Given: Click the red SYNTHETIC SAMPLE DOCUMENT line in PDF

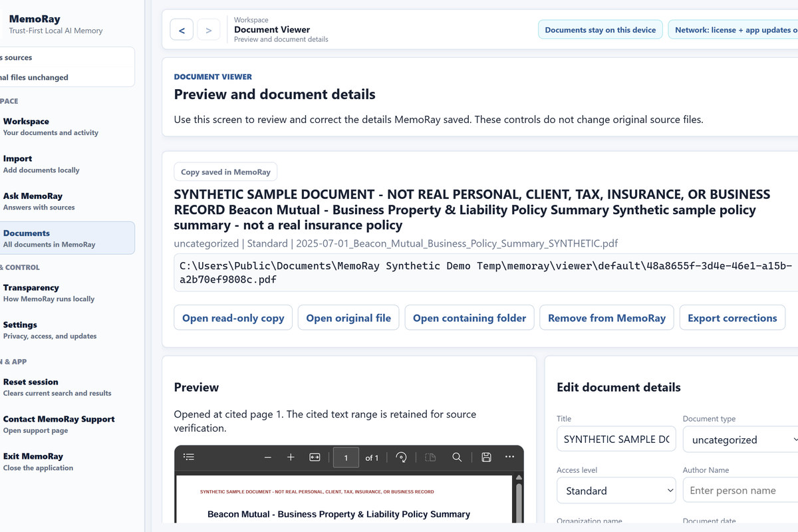Looking at the screenshot, I should pos(317,492).
